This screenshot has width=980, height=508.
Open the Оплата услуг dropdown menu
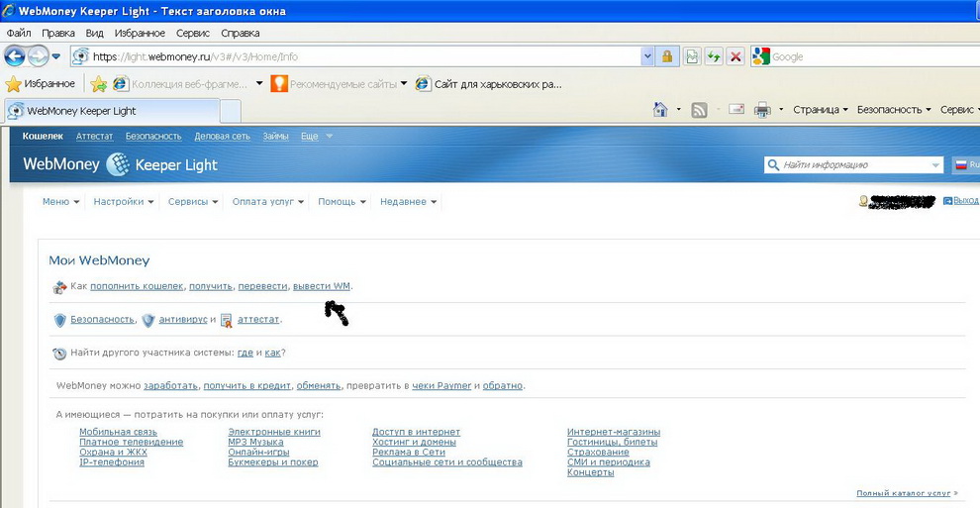click(267, 201)
